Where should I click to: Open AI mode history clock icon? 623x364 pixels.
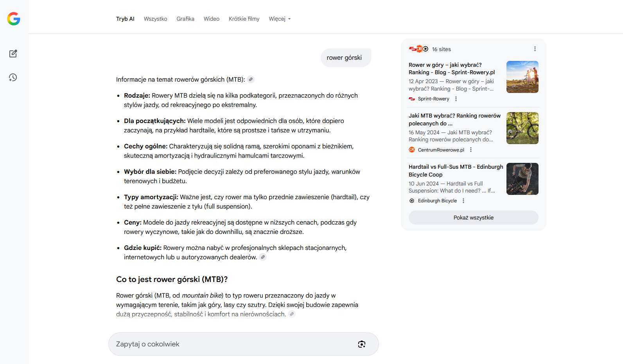coord(13,77)
